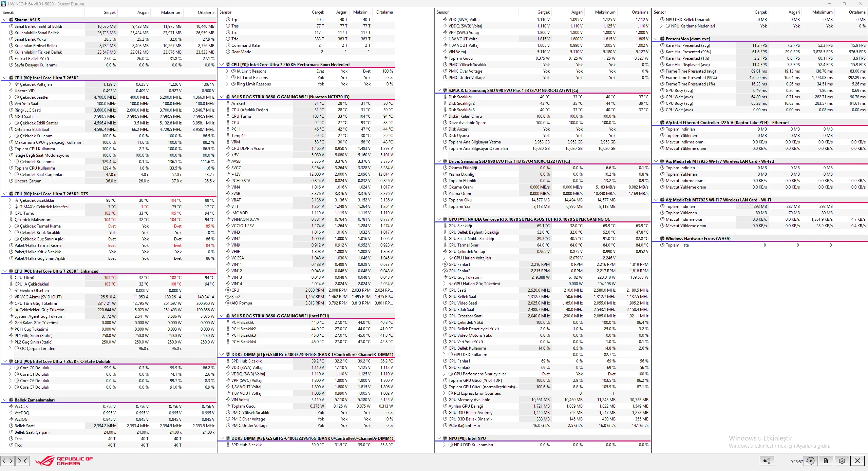Click the expand columns arrows button
Image resolution: width=868 pixels, height=471 pixels.
click(7, 460)
